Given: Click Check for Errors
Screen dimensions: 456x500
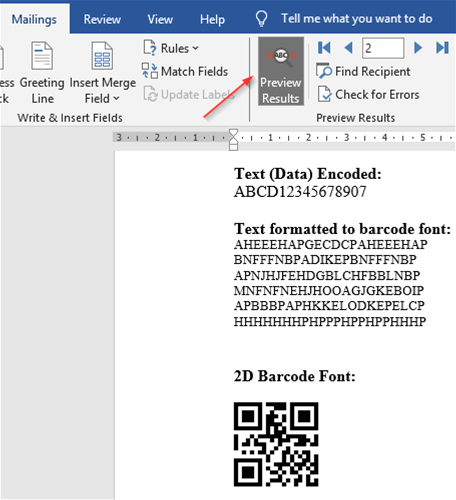Looking at the screenshot, I should 368,94.
